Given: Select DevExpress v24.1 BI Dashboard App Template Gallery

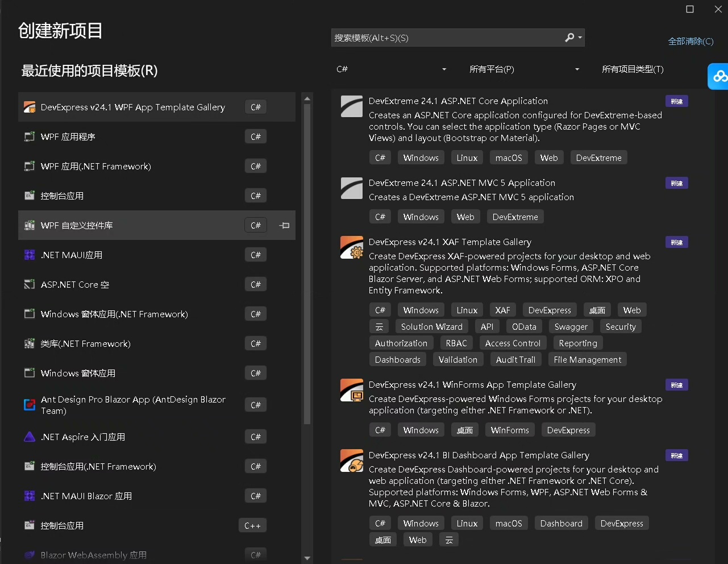Looking at the screenshot, I should tap(479, 455).
